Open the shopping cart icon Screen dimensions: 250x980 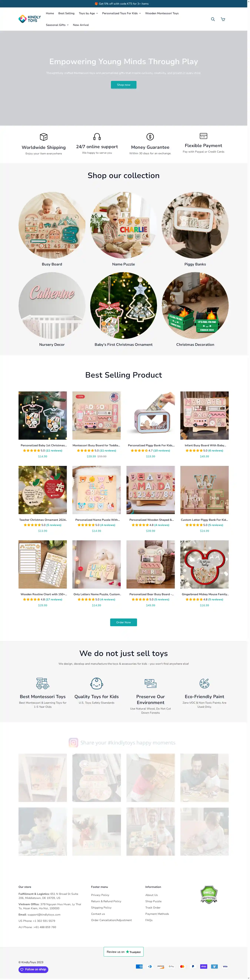click(223, 19)
